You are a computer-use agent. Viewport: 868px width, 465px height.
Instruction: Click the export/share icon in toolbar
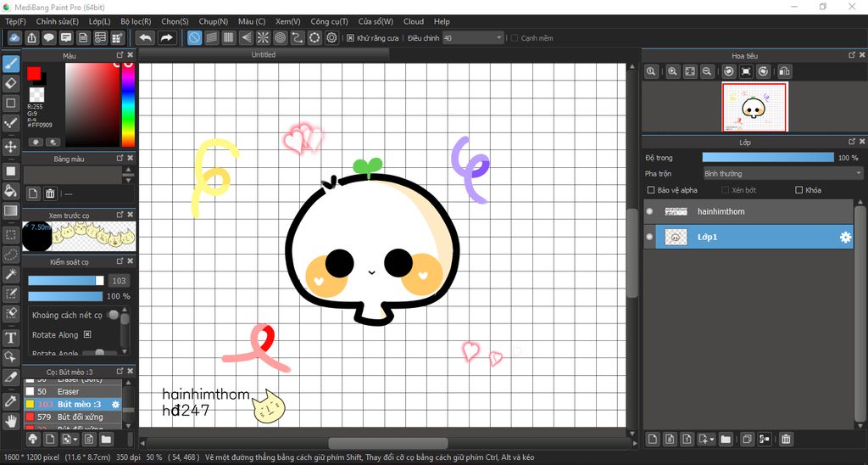pos(31,37)
